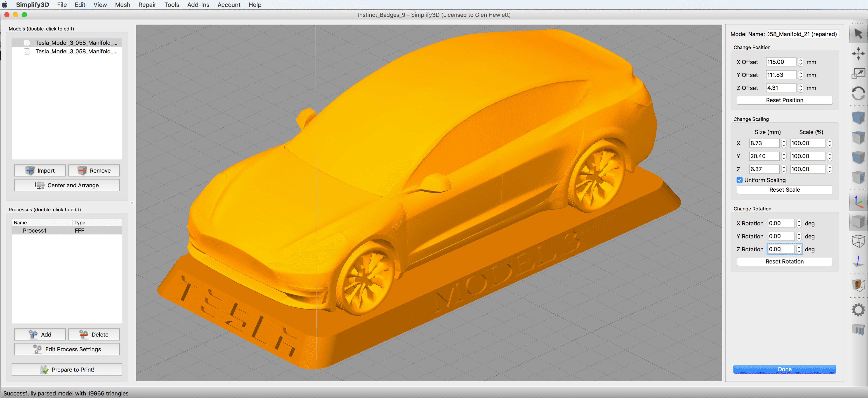Focus the Z size 6.37 field

(764, 169)
